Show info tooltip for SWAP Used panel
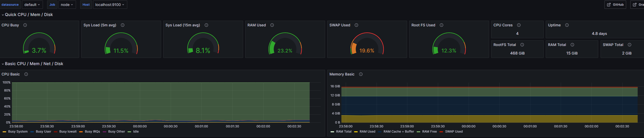The height and width of the screenshot is (138, 644). [x=356, y=25]
